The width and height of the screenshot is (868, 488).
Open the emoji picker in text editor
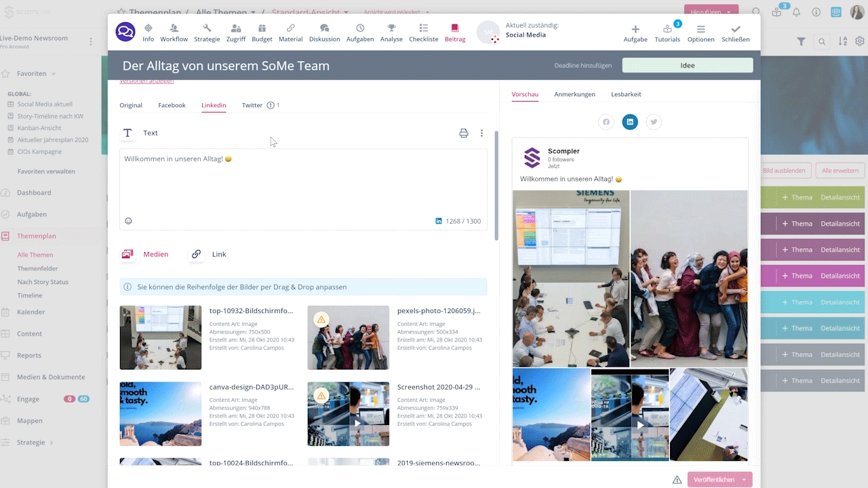[x=128, y=221]
